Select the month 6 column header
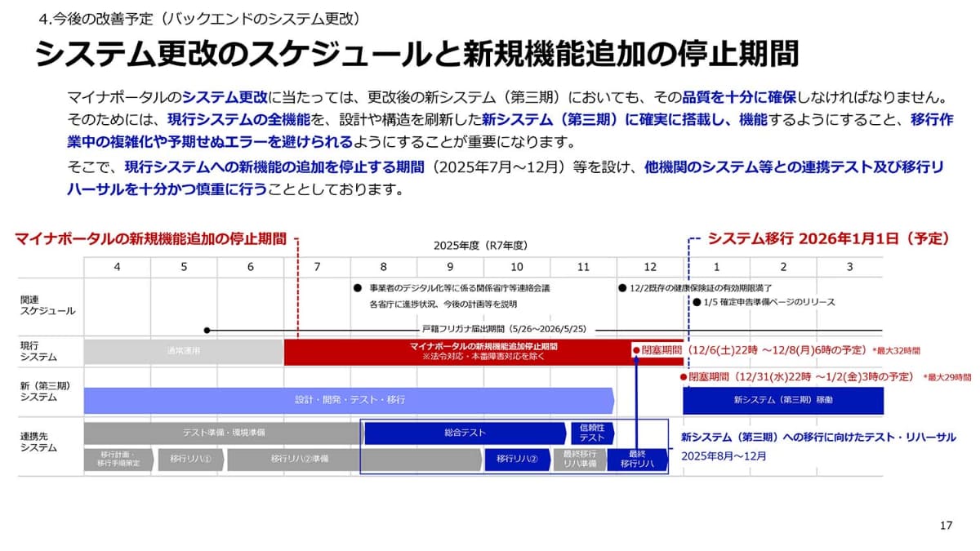This screenshot has height=551, width=980. coord(250,268)
